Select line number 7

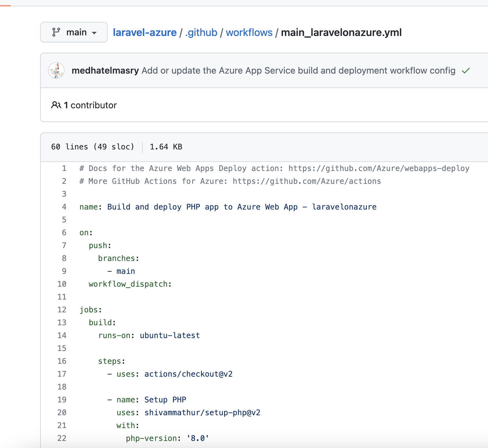click(x=64, y=246)
